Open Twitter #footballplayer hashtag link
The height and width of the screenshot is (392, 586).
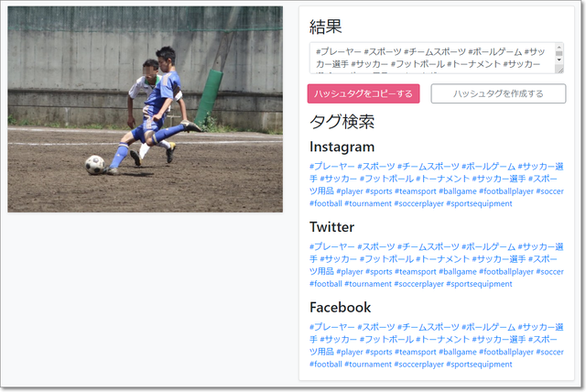[x=506, y=272]
